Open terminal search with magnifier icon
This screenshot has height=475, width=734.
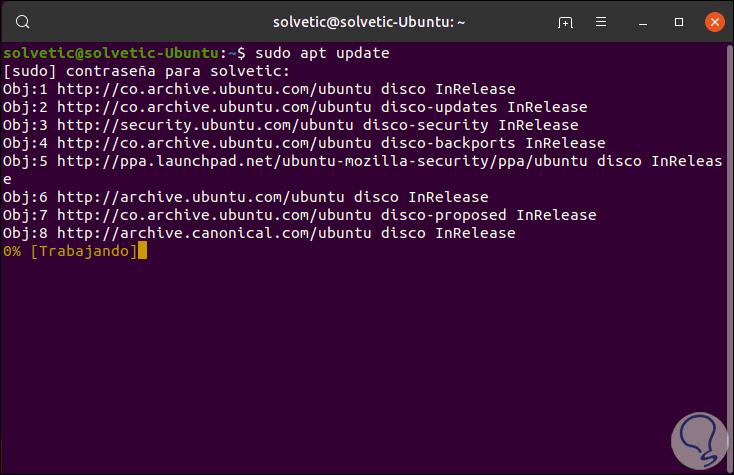pyautogui.click(x=23, y=21)
